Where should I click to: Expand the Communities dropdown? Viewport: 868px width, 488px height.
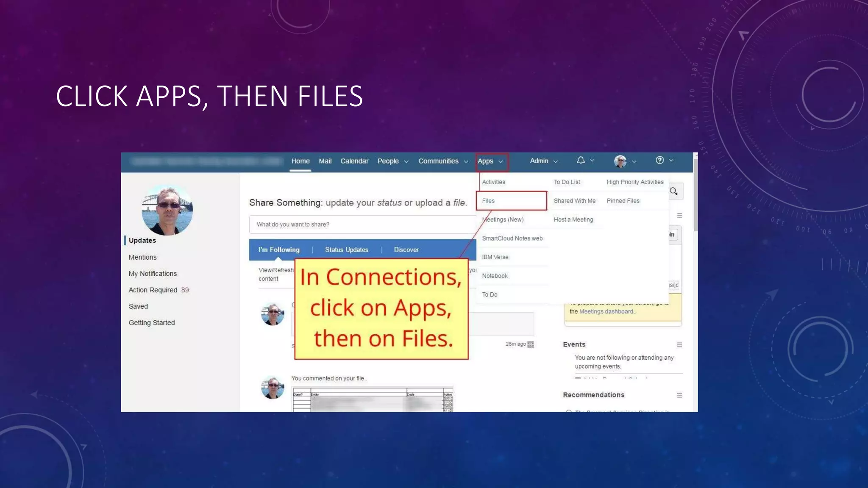point(443,161)
